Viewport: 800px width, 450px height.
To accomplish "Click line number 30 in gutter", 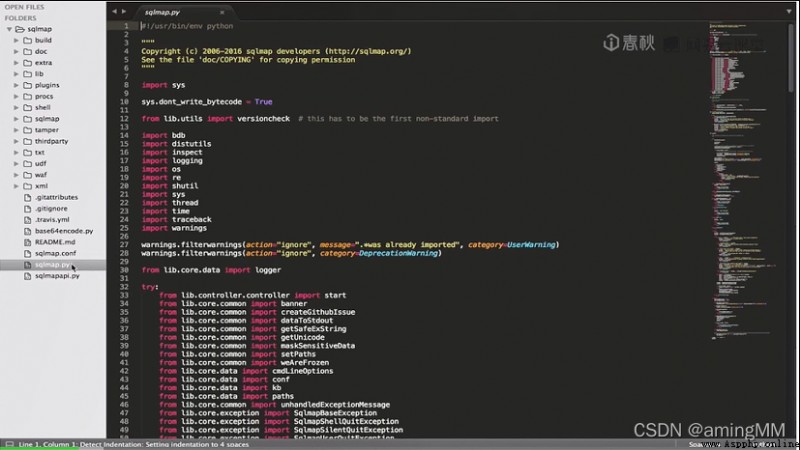I will [x=124, y=270].
